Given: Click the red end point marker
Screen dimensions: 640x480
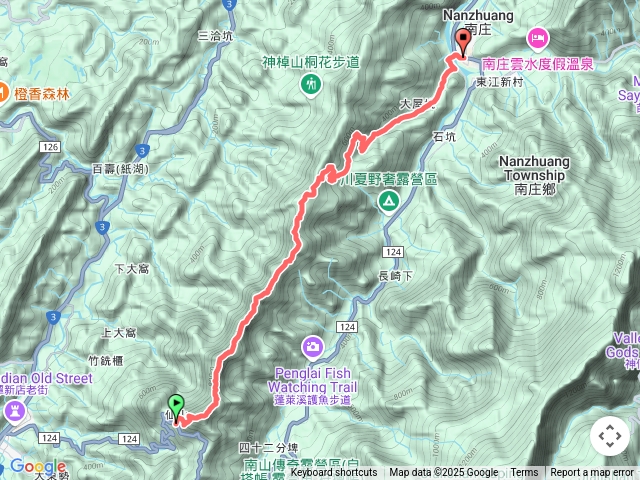Looking at the screenshot, I should (x=463, y=42).
